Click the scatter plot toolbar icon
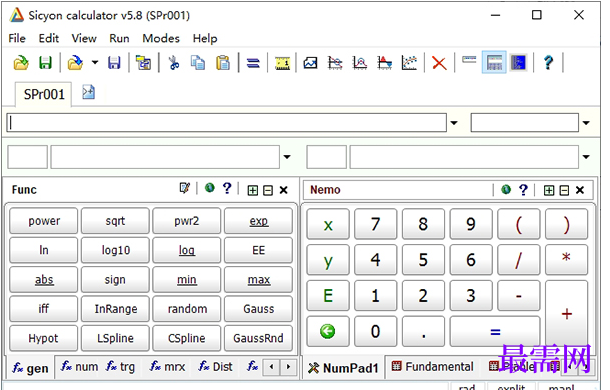This screenshot has height=390, width=610. [409, 63]
